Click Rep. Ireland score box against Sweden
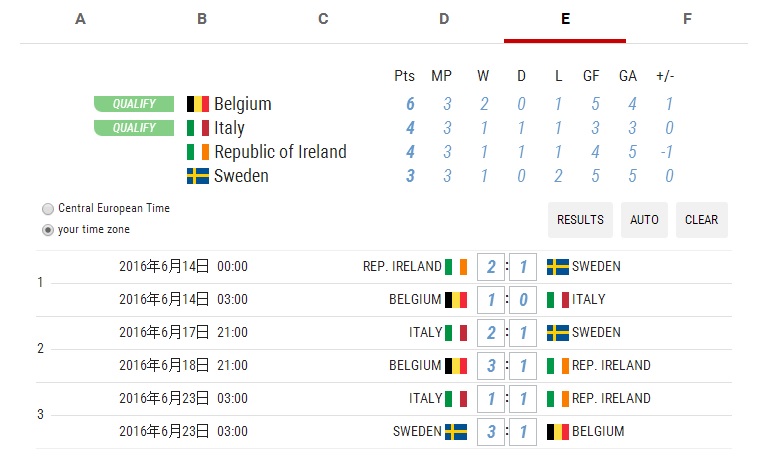 491,267
